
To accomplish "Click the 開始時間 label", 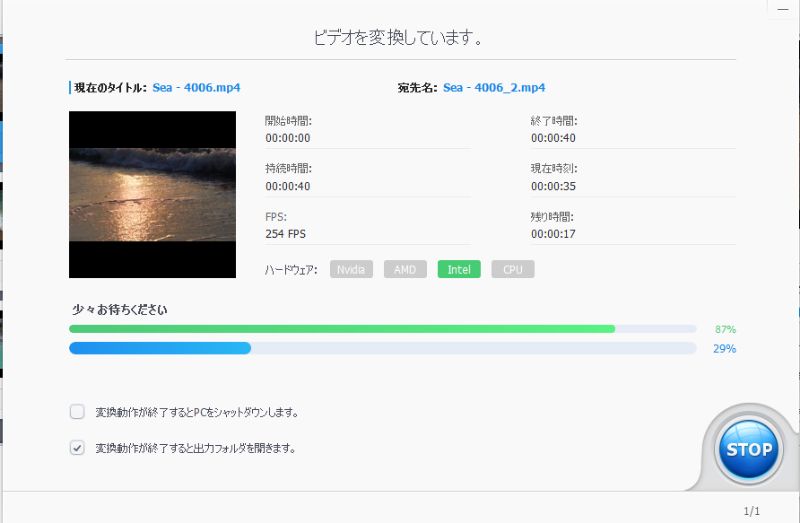I will 288,121.
